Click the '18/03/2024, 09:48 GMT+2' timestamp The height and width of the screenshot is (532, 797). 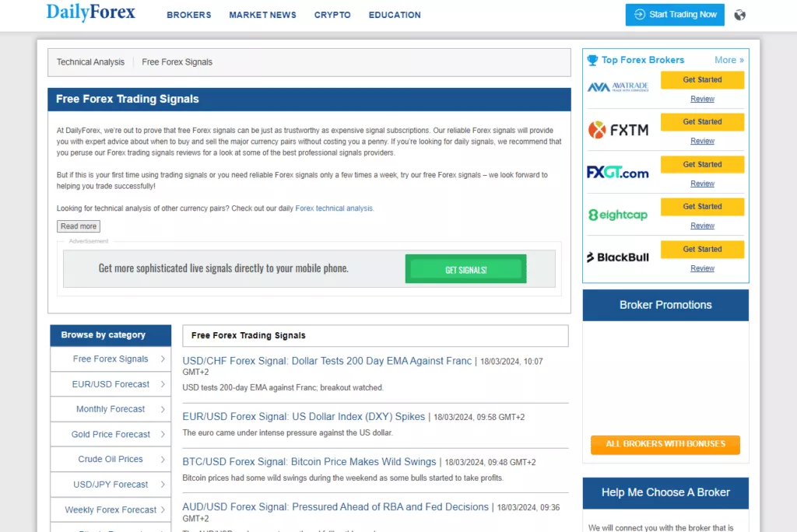tap(490, 462)
